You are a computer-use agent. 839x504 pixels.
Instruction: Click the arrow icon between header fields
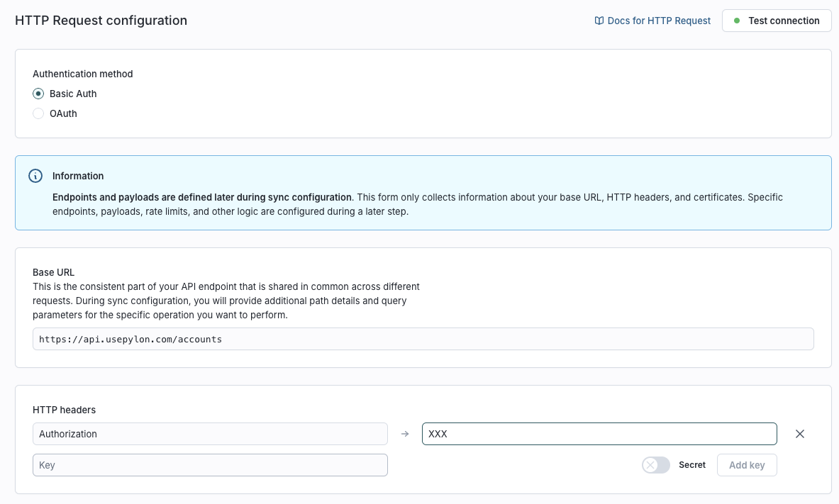(405, 434)
